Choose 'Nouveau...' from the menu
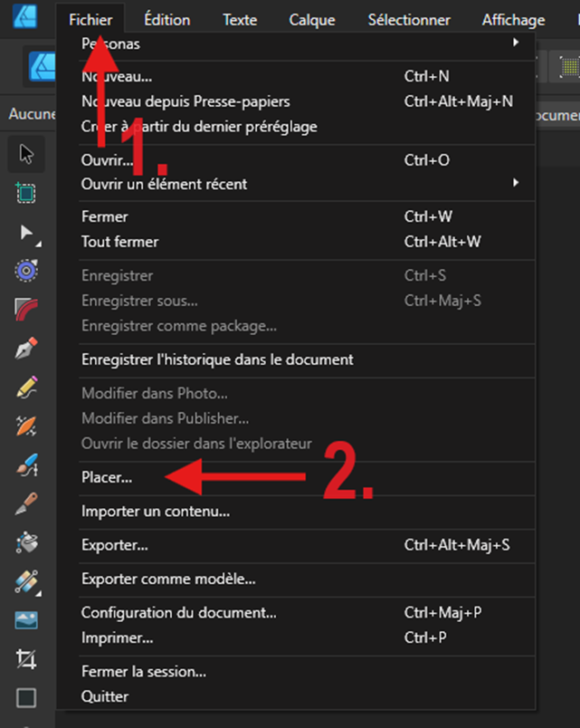Screen dimensions: 580x728 117,77
